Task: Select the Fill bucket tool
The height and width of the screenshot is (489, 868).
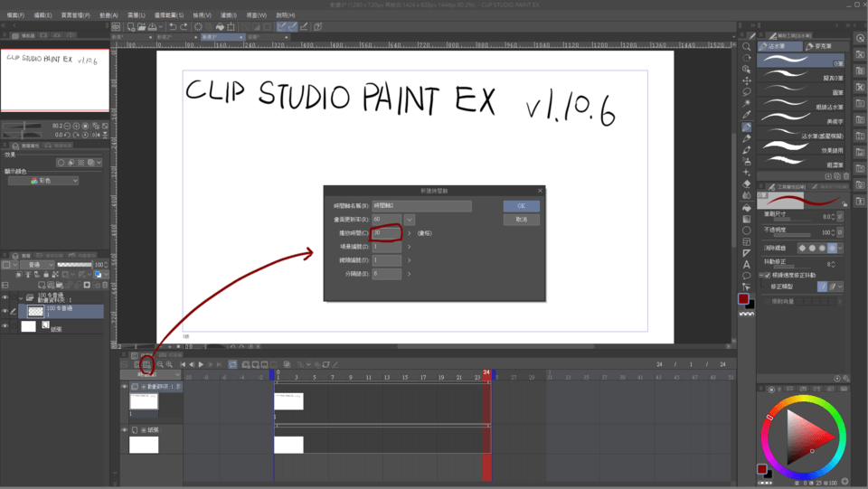Action: pyautogui.click(x=746, y=207)
